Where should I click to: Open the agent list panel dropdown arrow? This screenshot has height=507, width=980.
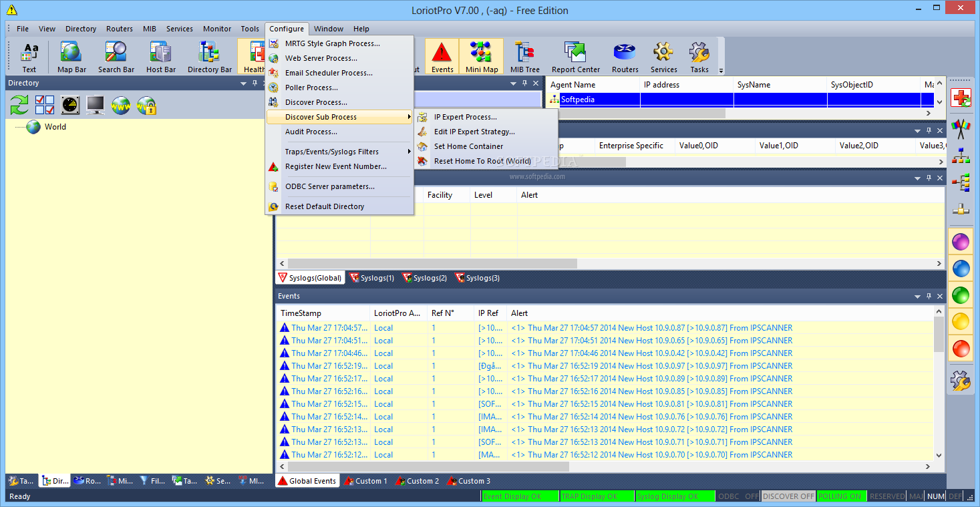pos(514,83)
